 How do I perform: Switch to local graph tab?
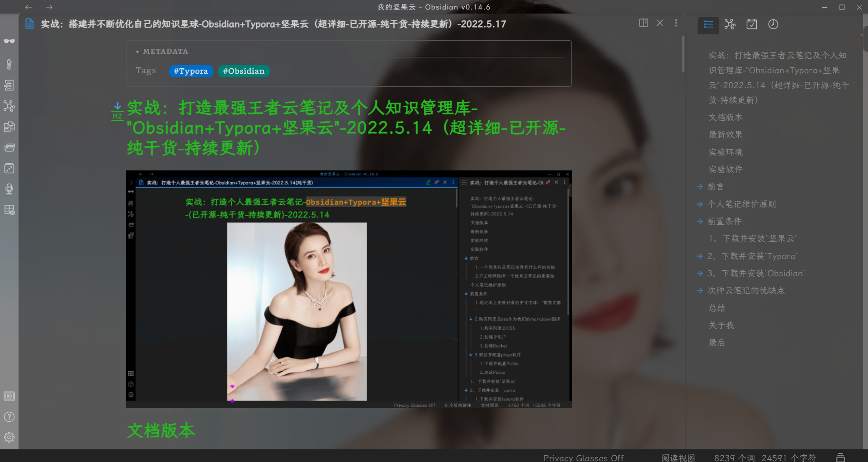tap(730, 24)
